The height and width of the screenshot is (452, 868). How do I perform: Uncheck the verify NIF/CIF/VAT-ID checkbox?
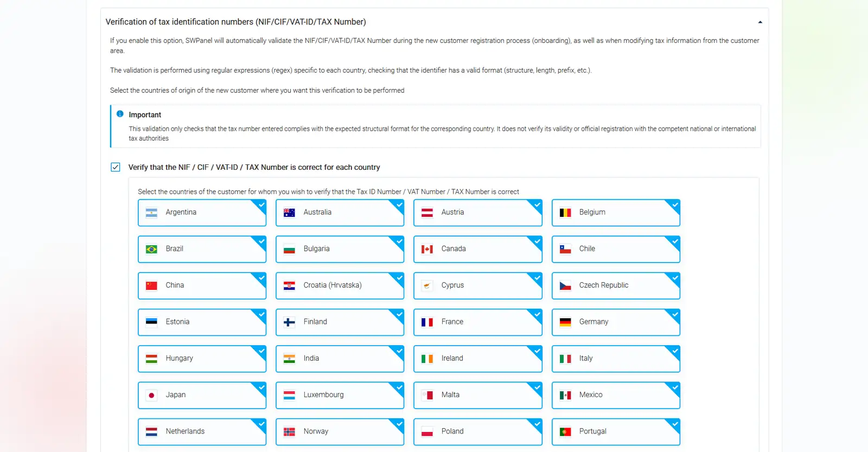(116, 167)
